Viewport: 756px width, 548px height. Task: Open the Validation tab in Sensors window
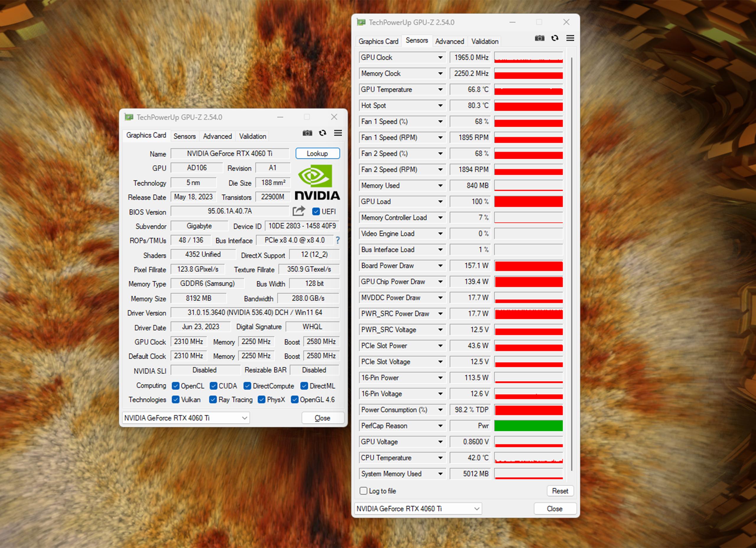pos(485,41)
